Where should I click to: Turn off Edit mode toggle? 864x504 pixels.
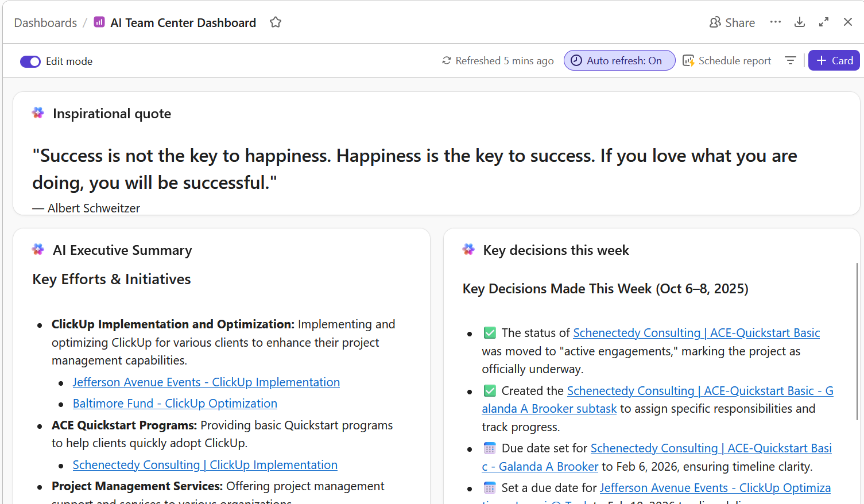(x=30, y=61)
